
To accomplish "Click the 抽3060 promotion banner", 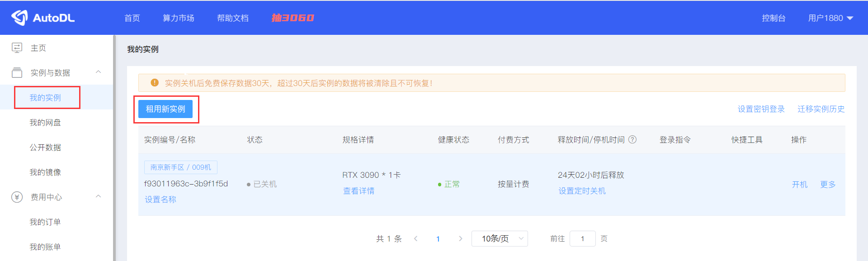I will (x=292, y=18).
